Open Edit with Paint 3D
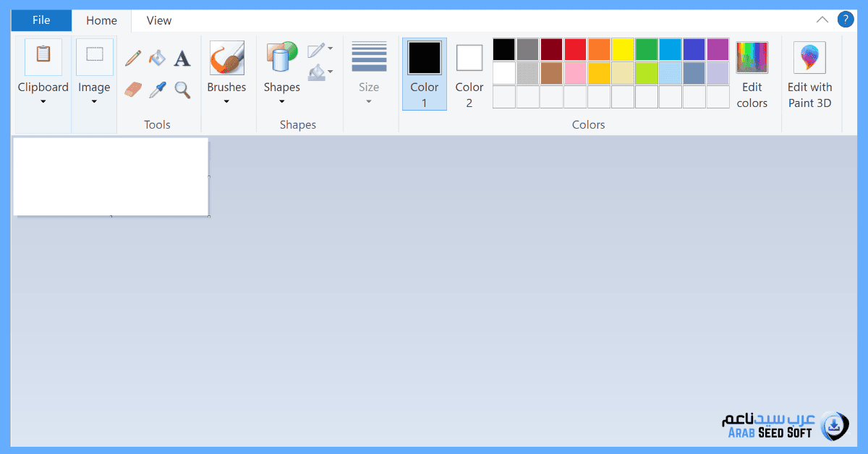868x454 pixels. coord(809,74)
